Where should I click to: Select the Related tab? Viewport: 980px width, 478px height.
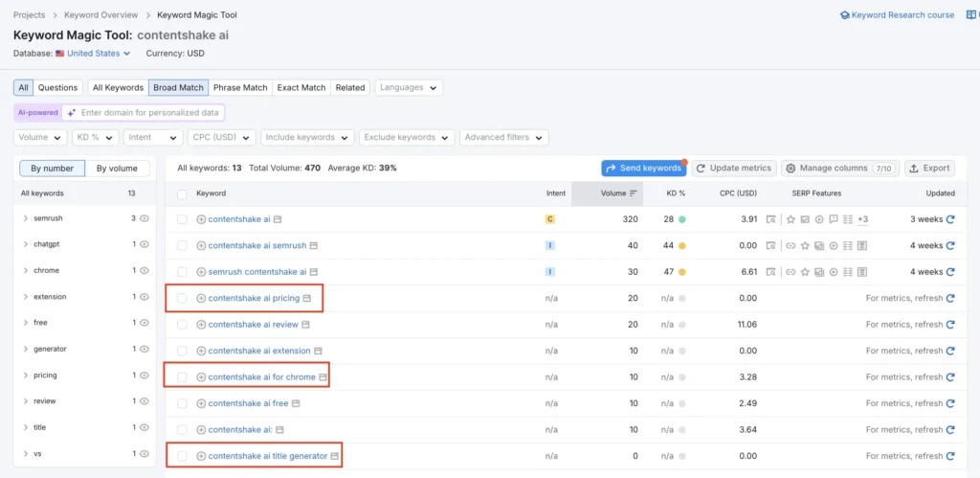(x=350, y=87)
